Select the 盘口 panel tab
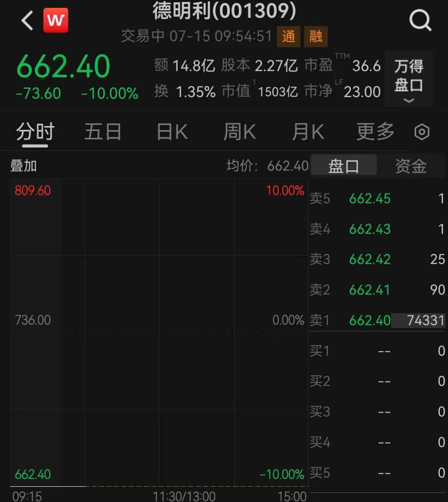The width and height of the screenshot is (448, 502). 343,166
